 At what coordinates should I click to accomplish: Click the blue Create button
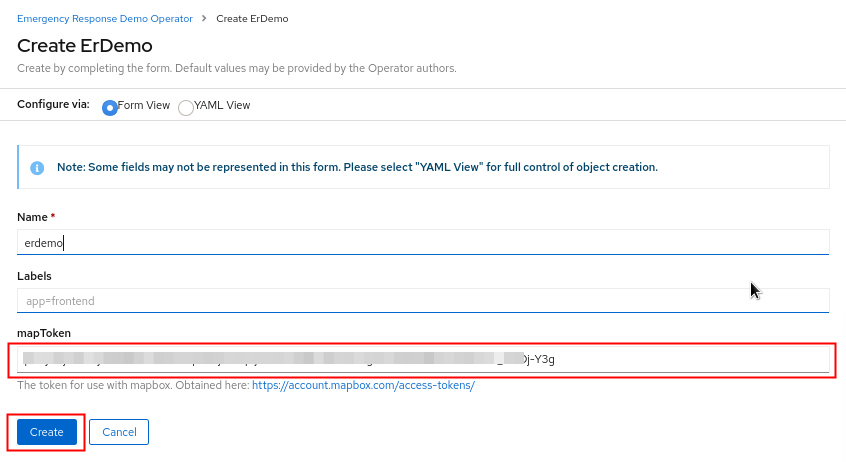[x=47, y=432]
